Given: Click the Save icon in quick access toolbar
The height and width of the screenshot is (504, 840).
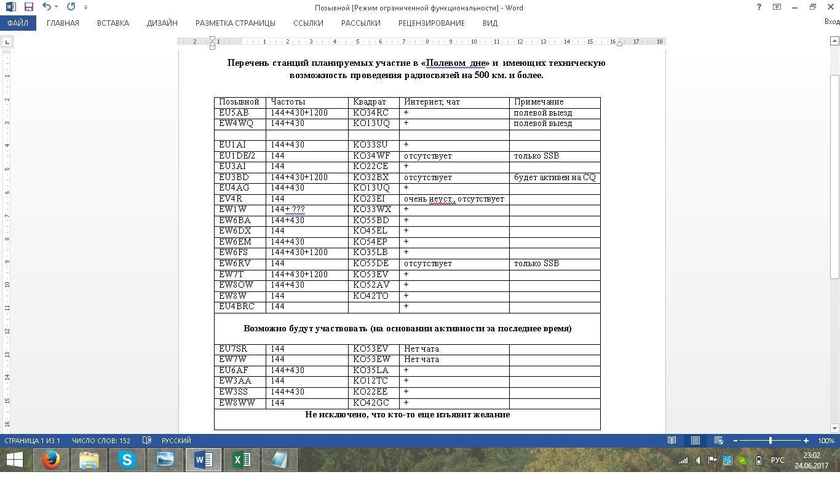Looking at the screenshot, I should click(x=28, y=7).
